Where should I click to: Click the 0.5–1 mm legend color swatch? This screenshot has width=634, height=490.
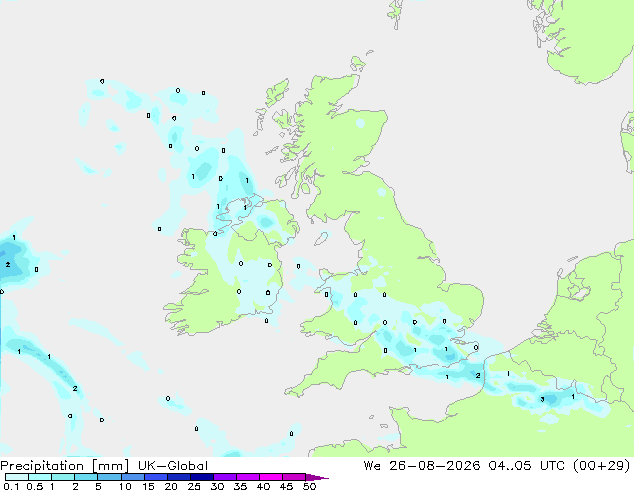[40, 477]
